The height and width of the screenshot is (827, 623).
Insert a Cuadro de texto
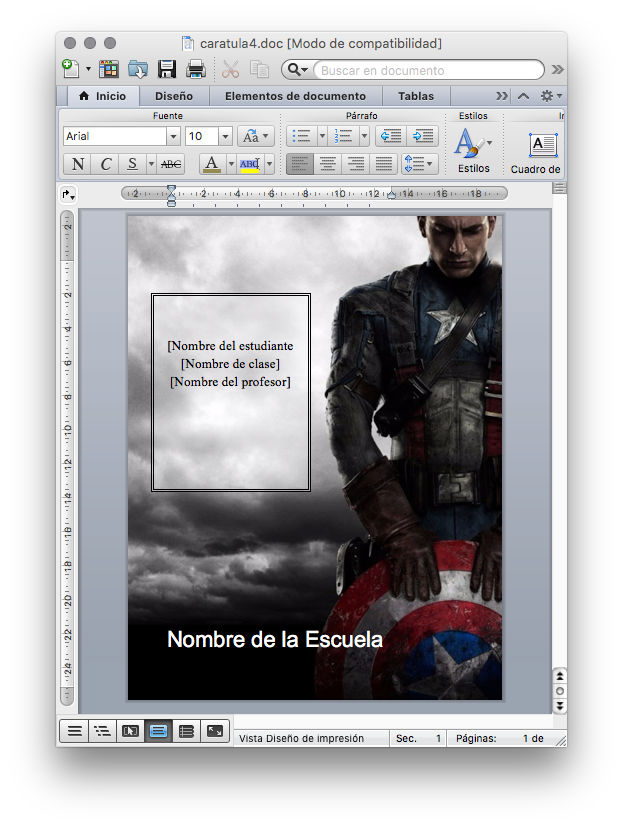pyautogui.click(x=535, y=153)
